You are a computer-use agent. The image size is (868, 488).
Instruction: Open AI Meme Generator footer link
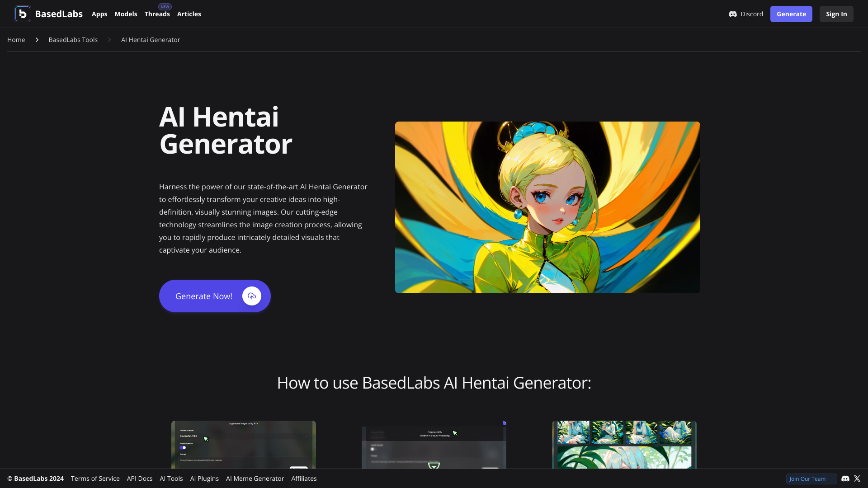255,479
